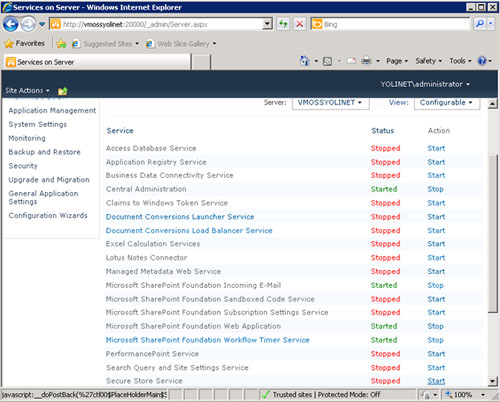Click the Refresh icon beside address bar

283,24
